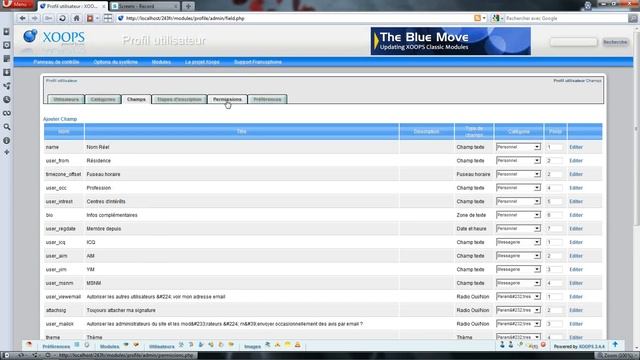Open category dropdown for bio row
The width and height of the screenshot is (640, 360).
tap(518, 215)
